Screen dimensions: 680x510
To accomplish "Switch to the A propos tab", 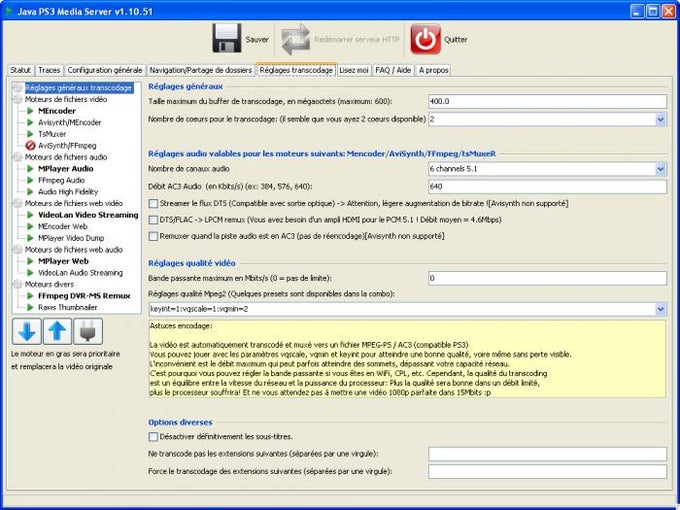I will (433, 70).
